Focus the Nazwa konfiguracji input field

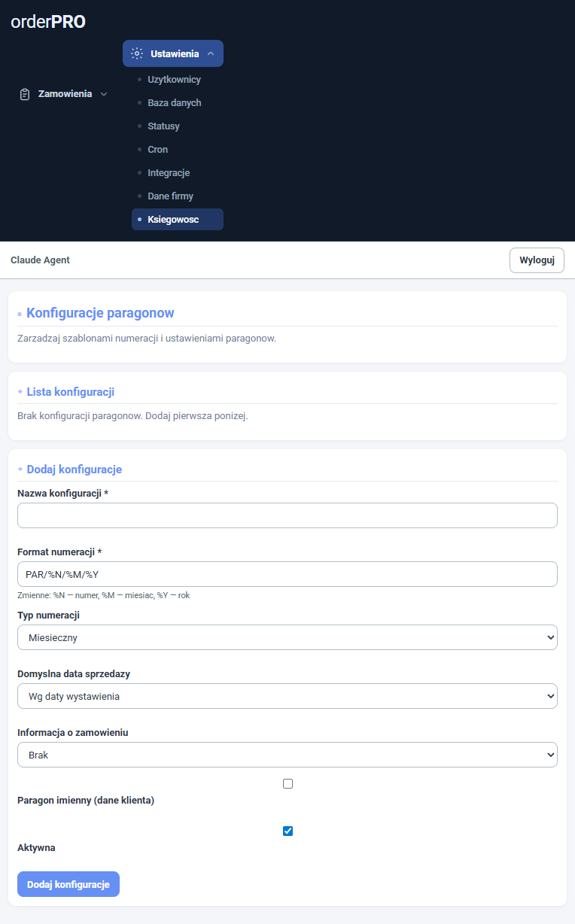287,515
